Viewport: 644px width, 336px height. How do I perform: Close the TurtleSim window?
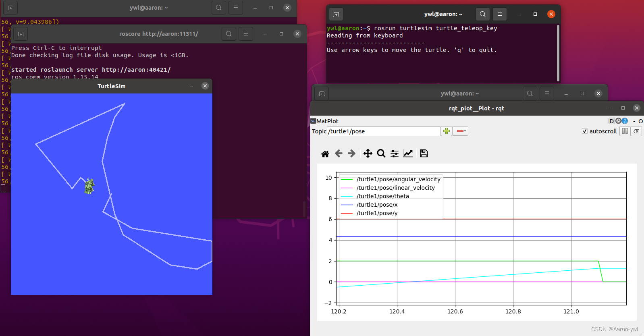(205, 86)
